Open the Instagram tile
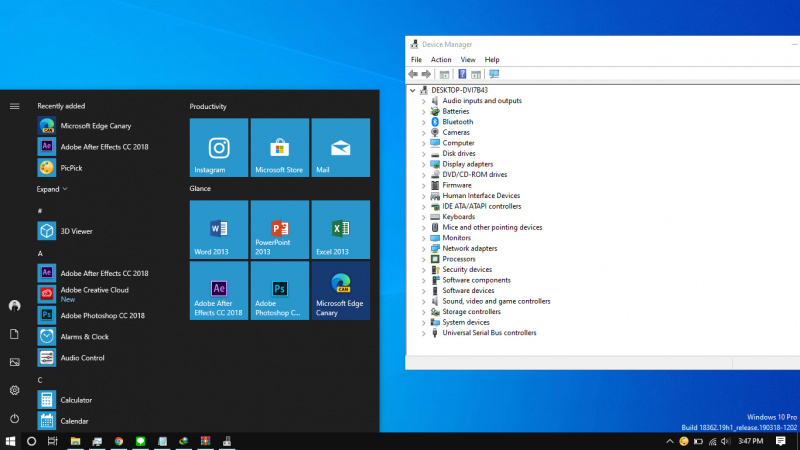The width and height of the screenshot is (800, 450). (x=219, y=147)
